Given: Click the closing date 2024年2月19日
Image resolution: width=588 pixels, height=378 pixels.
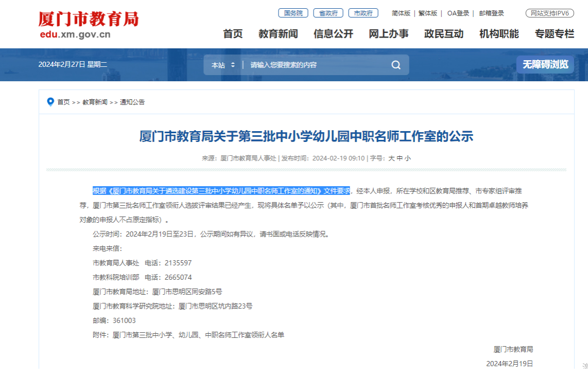Looking at the screenshot, I should 510,364.
